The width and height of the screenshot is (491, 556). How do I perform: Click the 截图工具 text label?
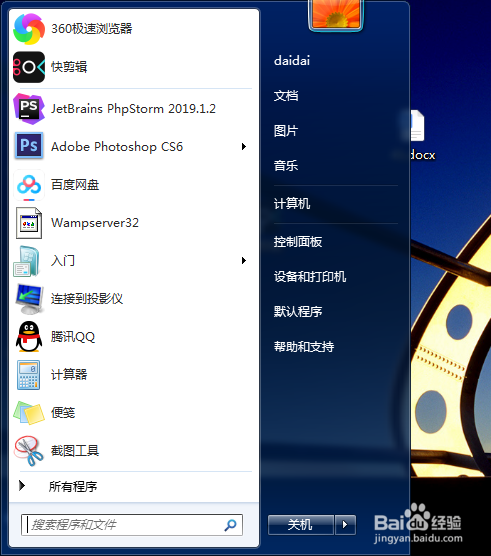[75, 450]
